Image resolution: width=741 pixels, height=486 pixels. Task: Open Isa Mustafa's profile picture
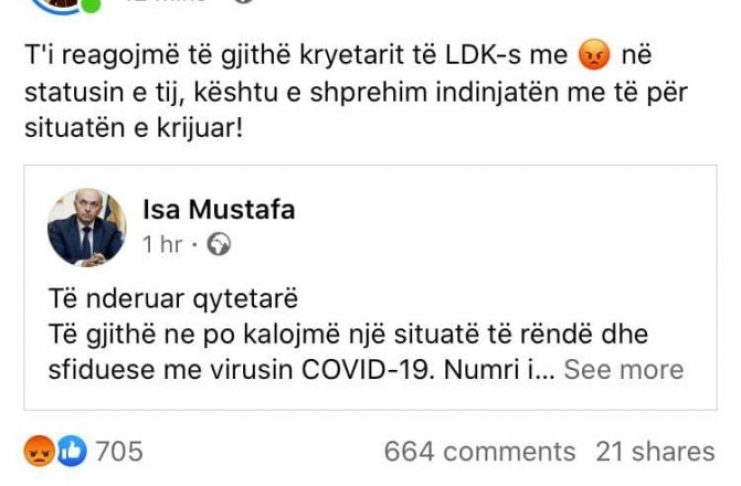coord(86,227)
